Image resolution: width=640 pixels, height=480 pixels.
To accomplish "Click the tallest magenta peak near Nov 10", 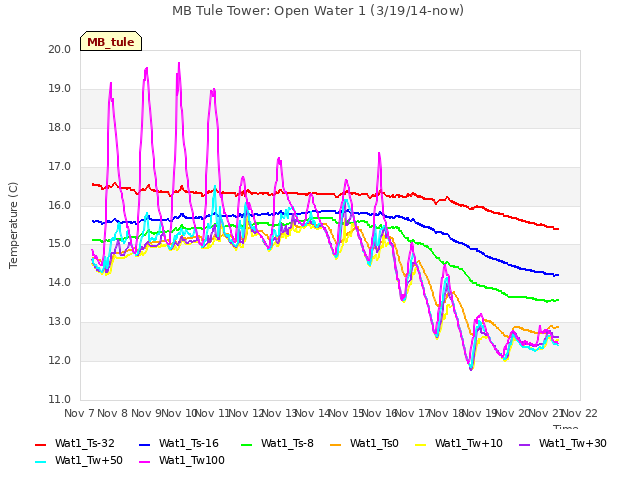I will coord(179,64).
